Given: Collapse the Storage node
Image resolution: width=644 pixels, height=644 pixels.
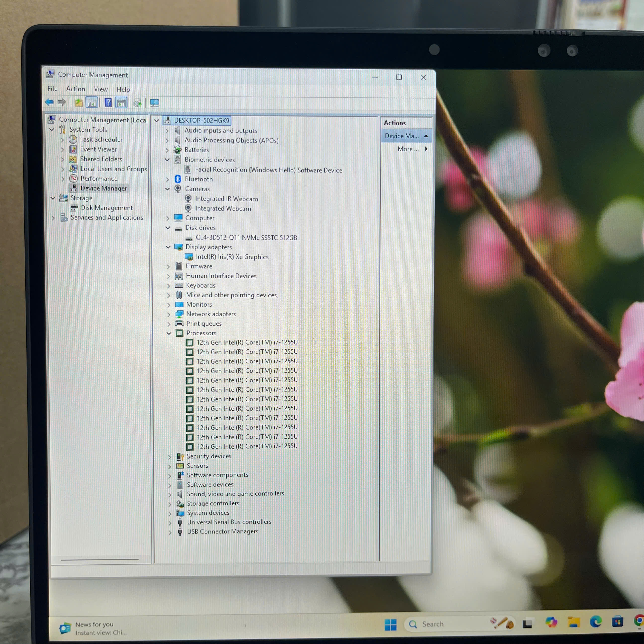Looking at the screenshot, I should pyautogui.click(x=53, y=198).
